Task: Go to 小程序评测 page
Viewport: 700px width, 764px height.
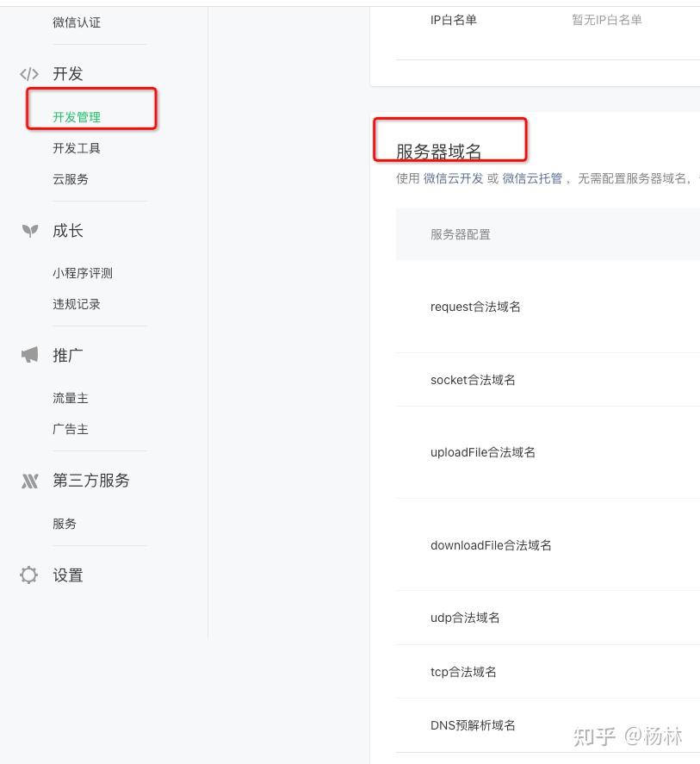Action: click(x=83, y=273)
